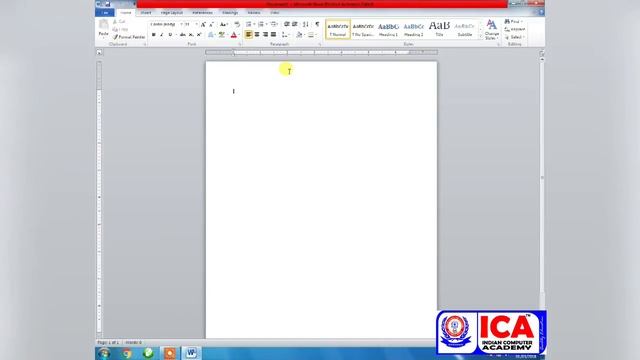
Task: Cut the selection with Cut
Action: click(119, 22)
